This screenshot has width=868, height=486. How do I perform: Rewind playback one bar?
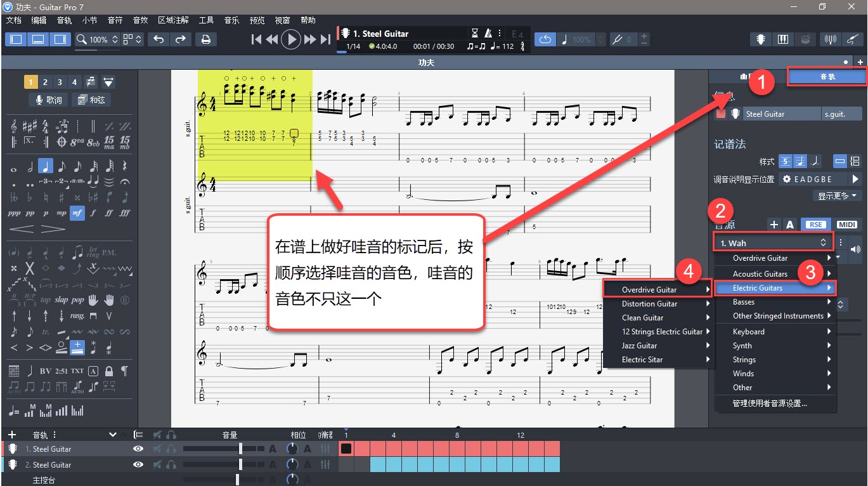[x=271, y=39]
